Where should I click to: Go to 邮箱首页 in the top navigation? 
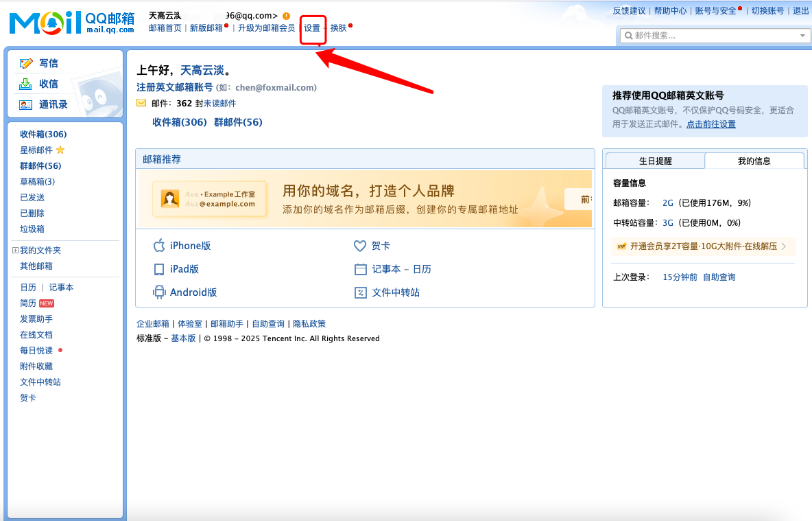pyautogui.click(x=165, y=28)
